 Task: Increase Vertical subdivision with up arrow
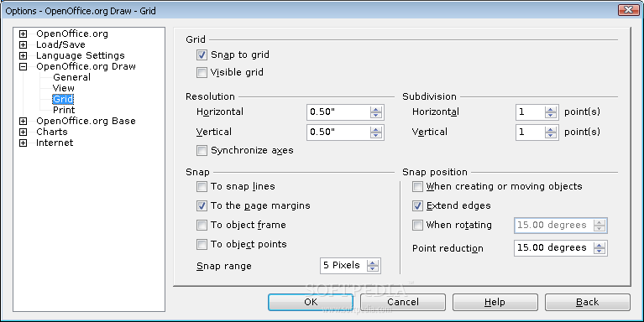550,129
